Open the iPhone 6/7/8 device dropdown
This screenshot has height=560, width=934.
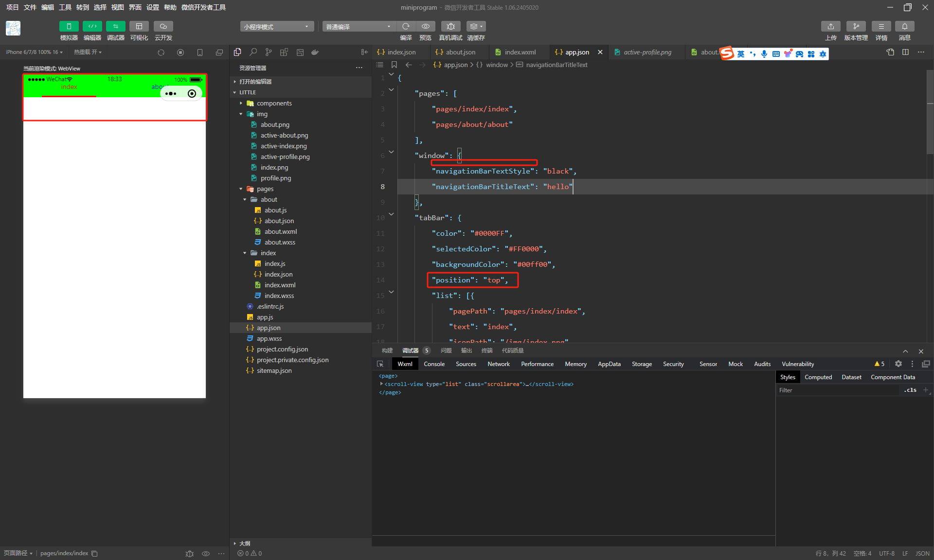click(x=34, y=52)
